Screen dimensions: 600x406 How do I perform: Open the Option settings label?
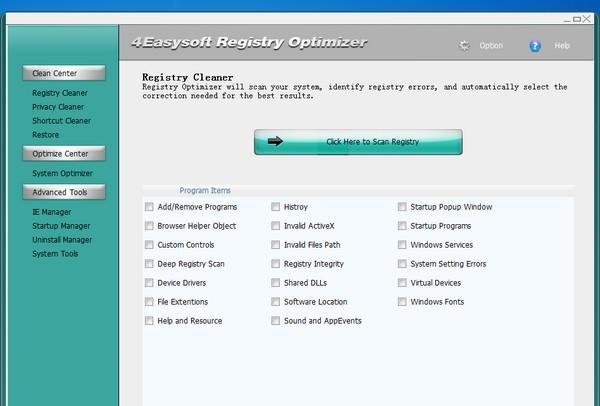click(x=491, y=46)
